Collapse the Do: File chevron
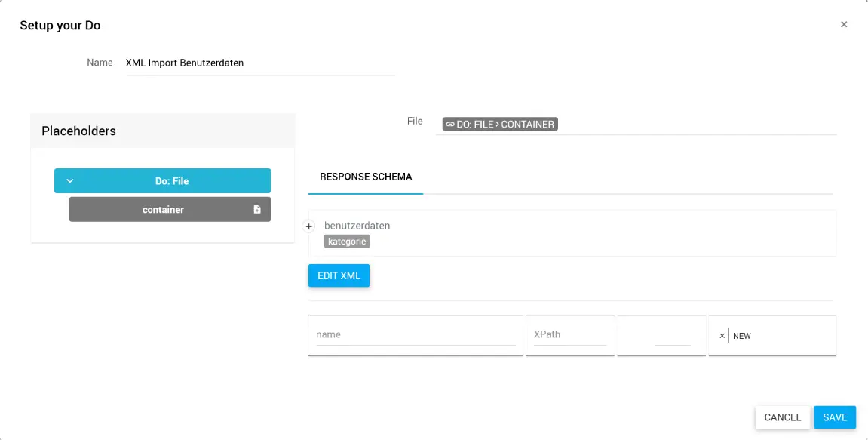 (x=70, y=181)
